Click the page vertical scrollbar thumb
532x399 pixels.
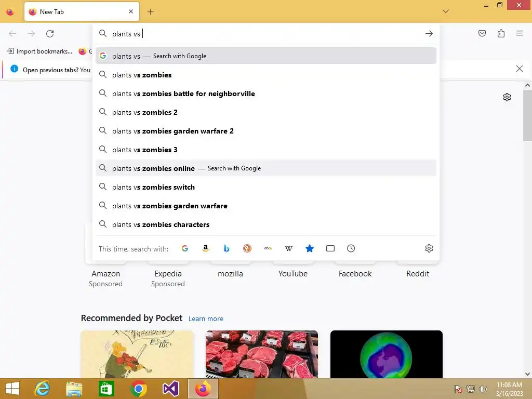tap(527, 115)
